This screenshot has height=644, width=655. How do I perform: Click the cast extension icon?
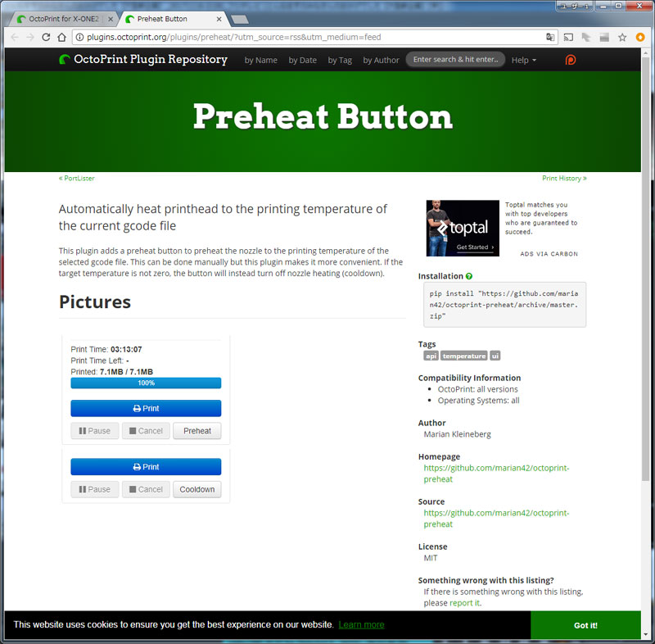(x=568, y=37)
